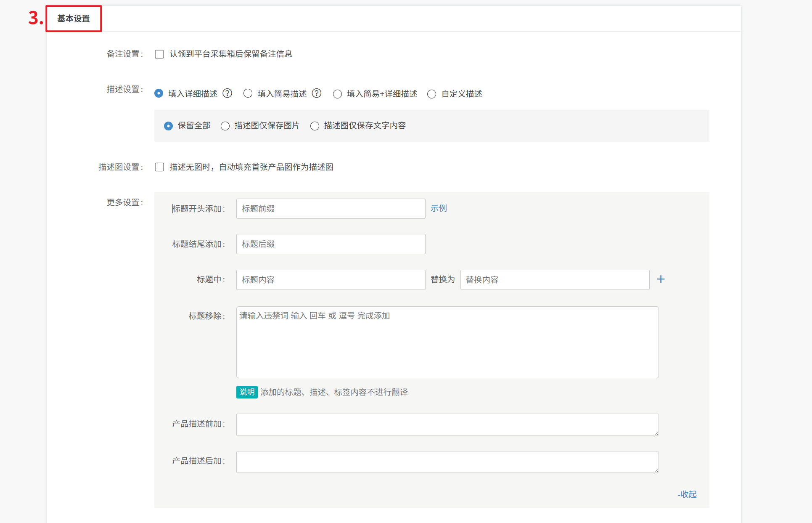812x523 pixels.
Task: Check 描述无图时自动填充首张产品图 option
Action: 159,167
